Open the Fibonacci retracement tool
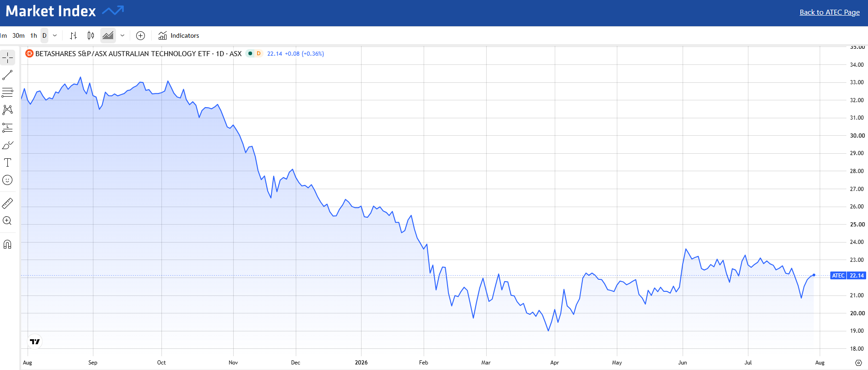Screen dimensions: 868x370 8,92
